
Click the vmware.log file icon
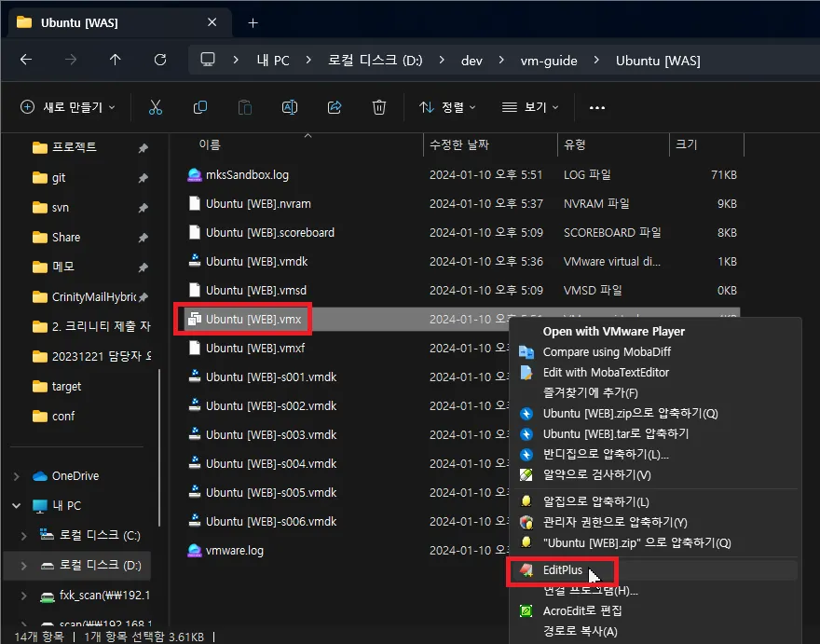point(195,551)
